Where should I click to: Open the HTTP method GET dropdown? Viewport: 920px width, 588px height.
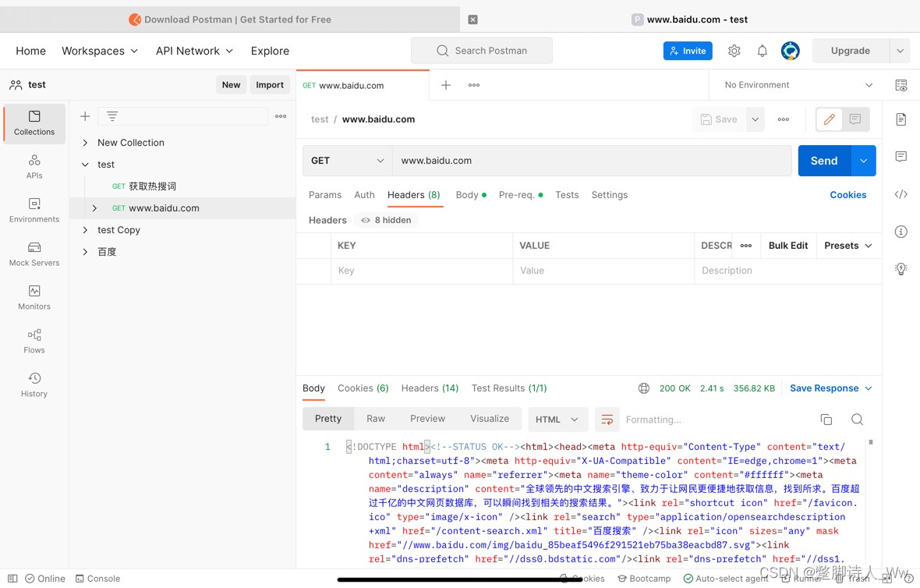(348, 161)
